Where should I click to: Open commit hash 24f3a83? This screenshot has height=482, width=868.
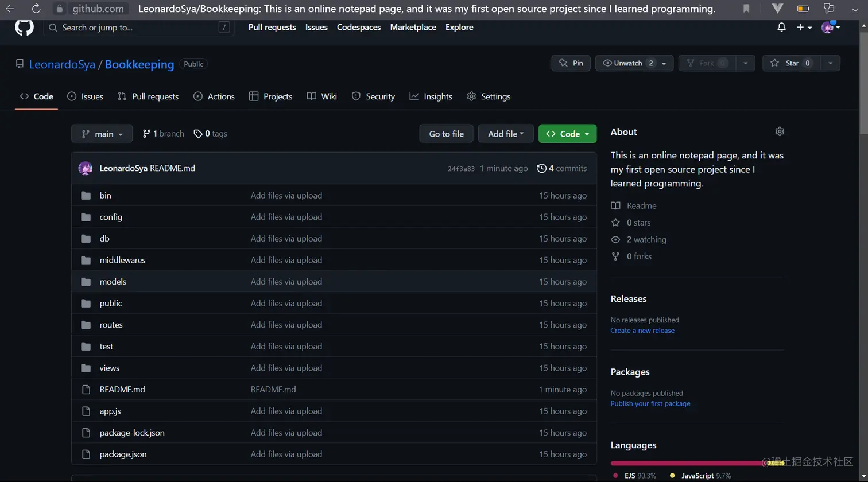(x=462, y=169)
